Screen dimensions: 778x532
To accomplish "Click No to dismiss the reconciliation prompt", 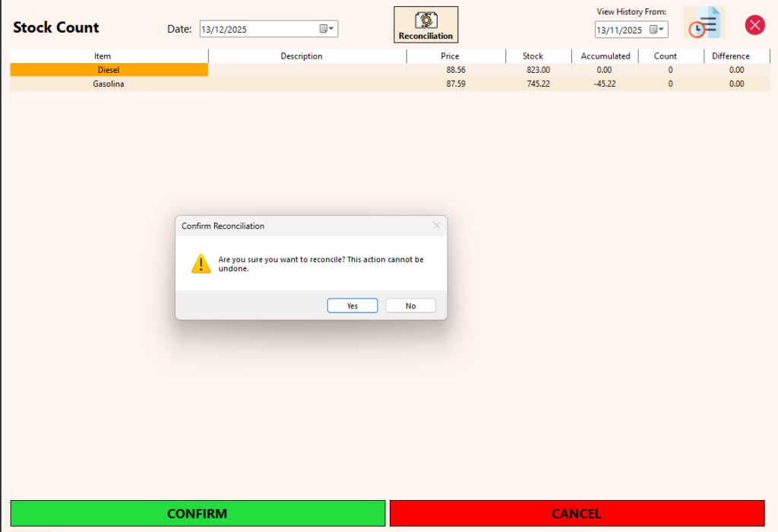I will point(410,305).
